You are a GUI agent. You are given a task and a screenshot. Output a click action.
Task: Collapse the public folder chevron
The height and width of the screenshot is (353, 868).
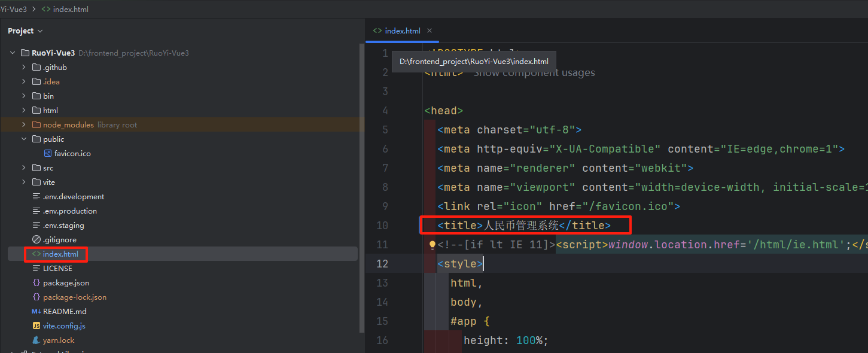pyautogui.click(x=24, y=139)
